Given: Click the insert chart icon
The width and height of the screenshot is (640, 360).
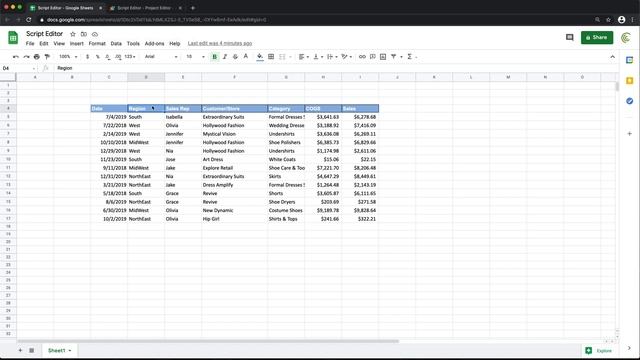Looking at the screenshot, I should (383, 57).
